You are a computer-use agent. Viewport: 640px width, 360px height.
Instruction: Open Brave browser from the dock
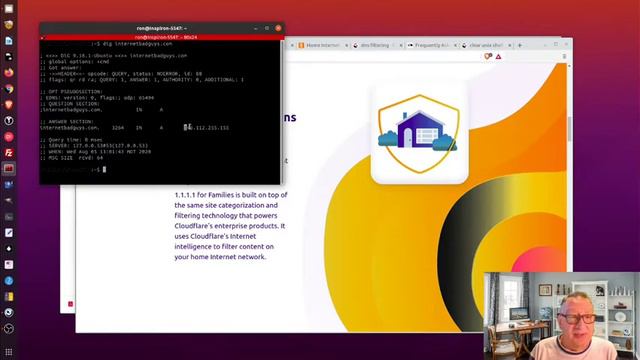tap(9, 105)
